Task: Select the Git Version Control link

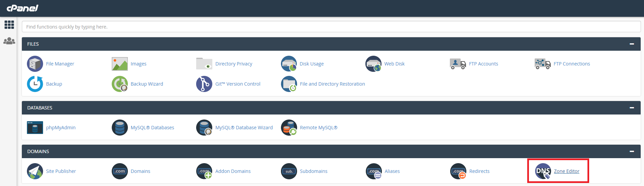Action: 238,84
